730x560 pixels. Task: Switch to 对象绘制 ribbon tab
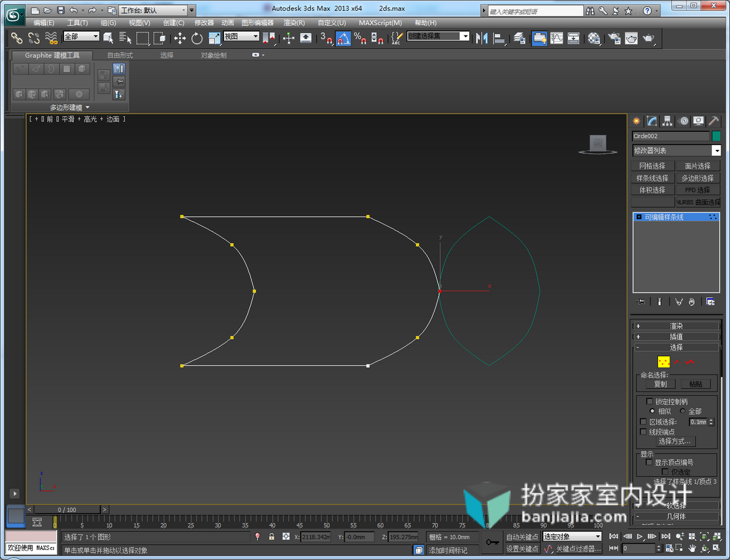pyautogui.click(x=213, y=55)
